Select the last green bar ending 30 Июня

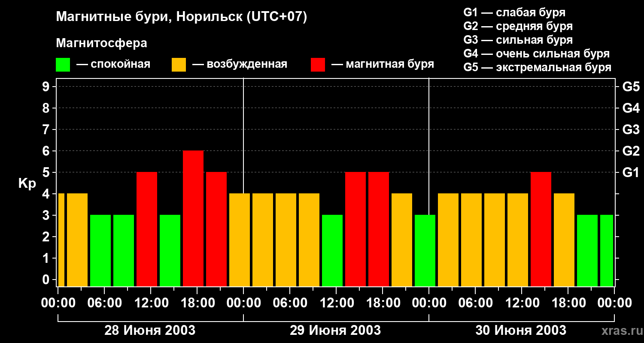607,250
